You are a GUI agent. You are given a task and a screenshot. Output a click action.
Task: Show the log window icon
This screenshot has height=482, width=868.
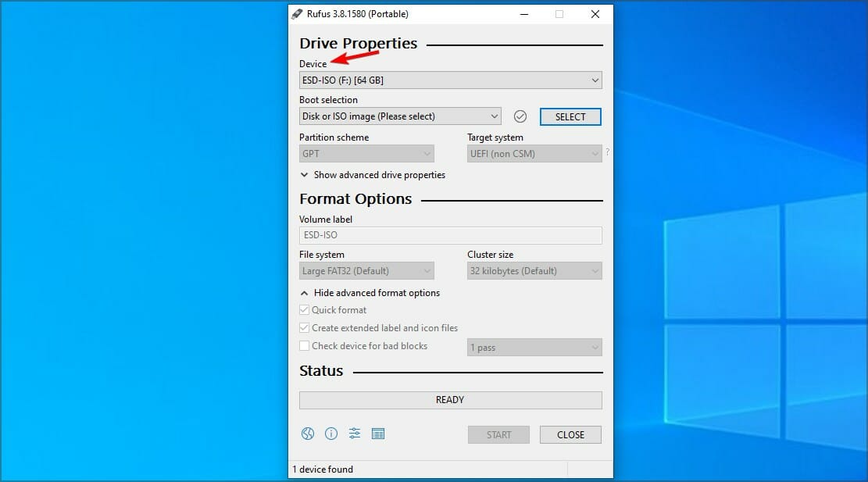378,434
